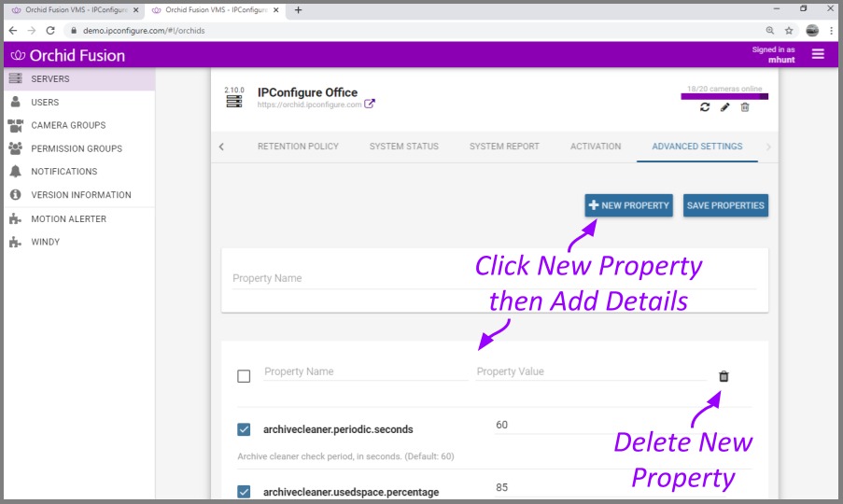Bookmark this page with star icon

pyautogui.click(x=789, y=31)
